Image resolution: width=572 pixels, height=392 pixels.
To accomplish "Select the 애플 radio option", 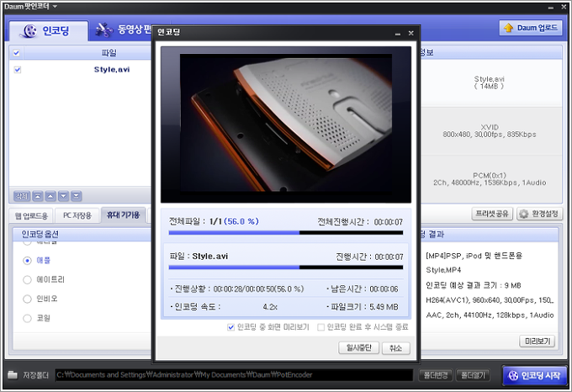I will [28, 261].
